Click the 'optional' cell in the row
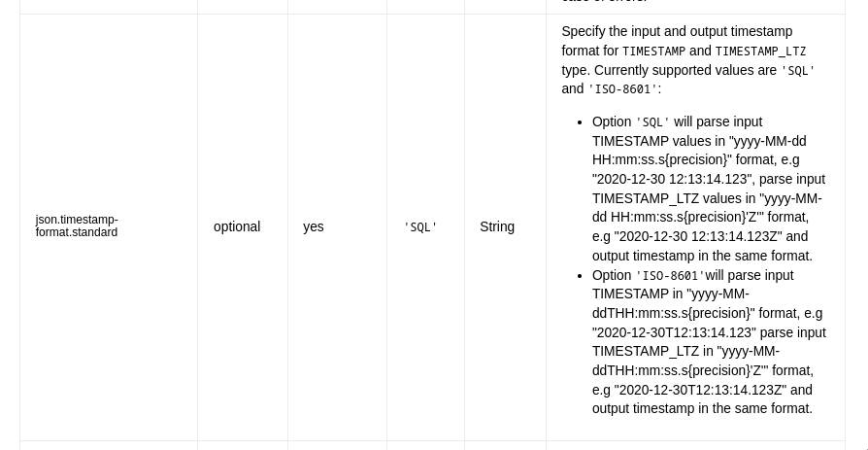868x450 pixels. (237, 226)
